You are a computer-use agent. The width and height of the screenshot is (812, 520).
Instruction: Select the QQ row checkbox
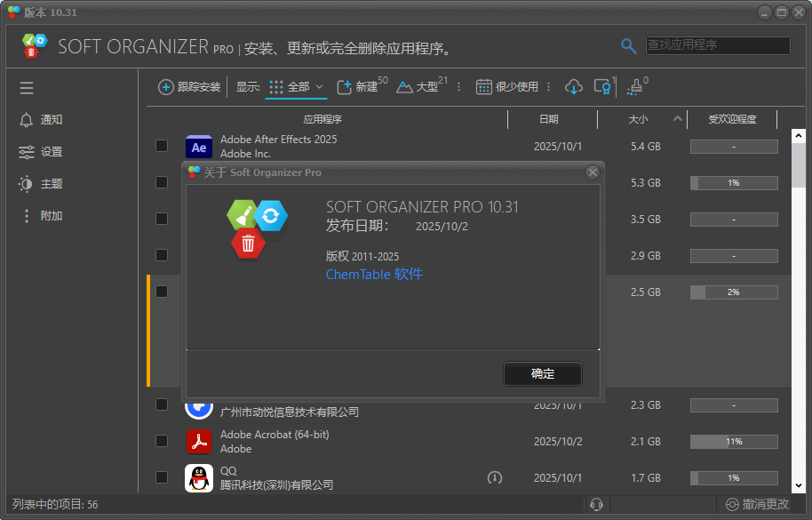162,477
